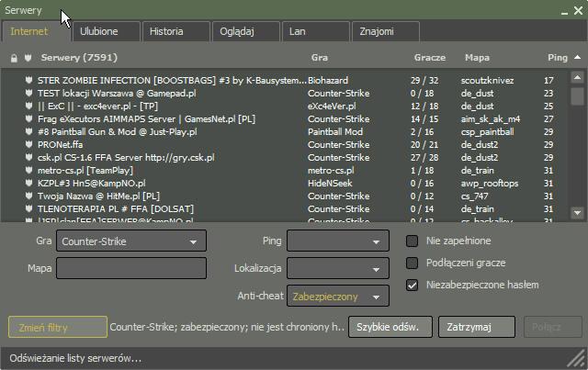Switch to the Historia tab

coord(176,31)
